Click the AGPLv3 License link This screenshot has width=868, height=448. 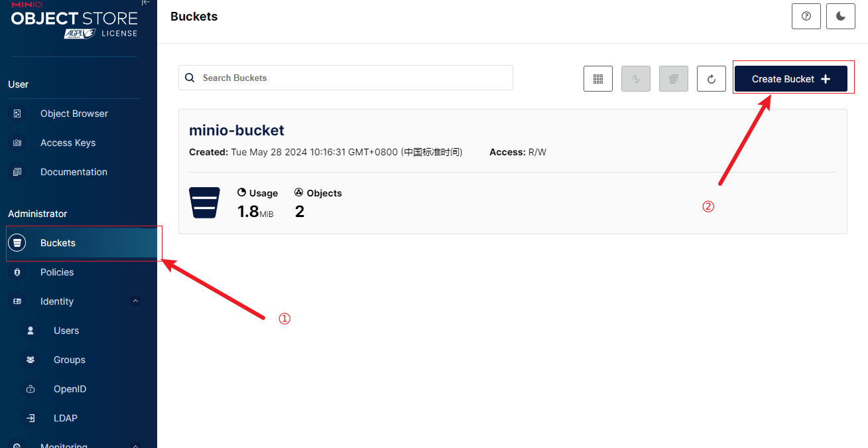[101, 33]
